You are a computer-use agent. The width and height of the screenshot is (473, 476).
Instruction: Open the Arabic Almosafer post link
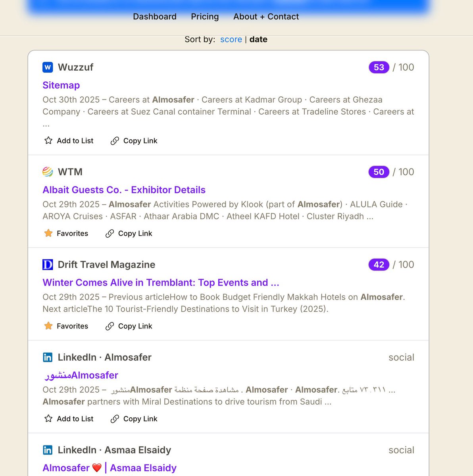pos(81,375)
